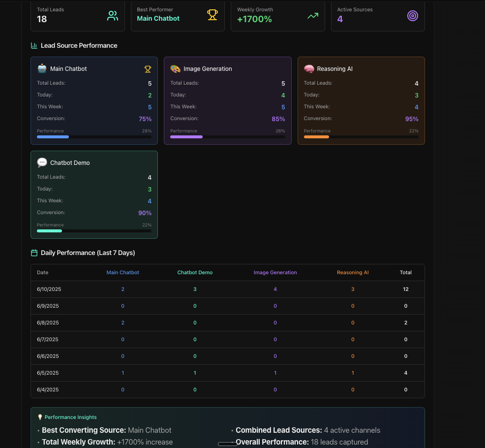The width and height of the screenshot is (485, 448).
Task: Click the Total column header
Action: [406, 272]
